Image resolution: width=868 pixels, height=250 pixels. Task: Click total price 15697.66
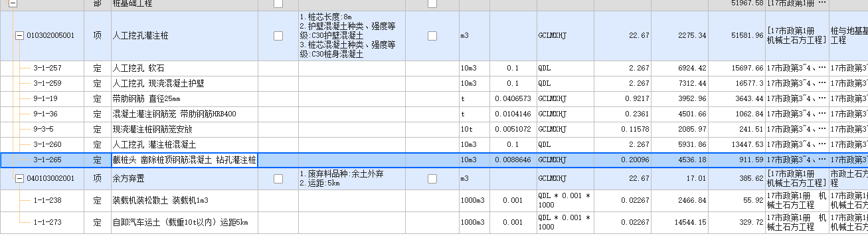click(747, 68)
